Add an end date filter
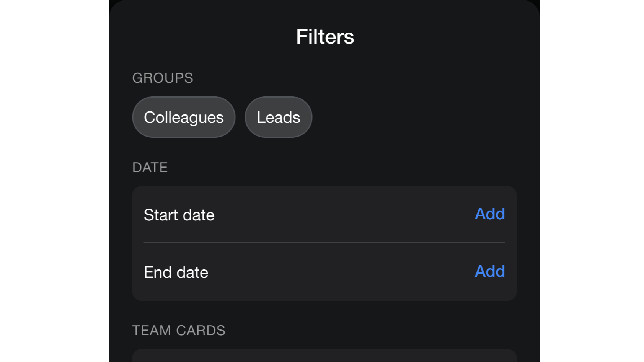 [489, 271]
